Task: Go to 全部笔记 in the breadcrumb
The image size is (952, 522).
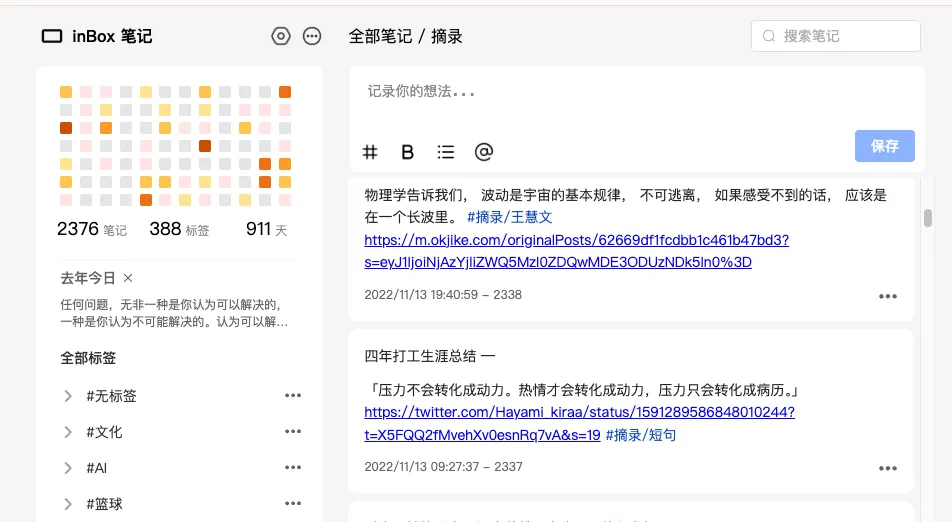Action: pyautogui.click(x=380, y=37)
